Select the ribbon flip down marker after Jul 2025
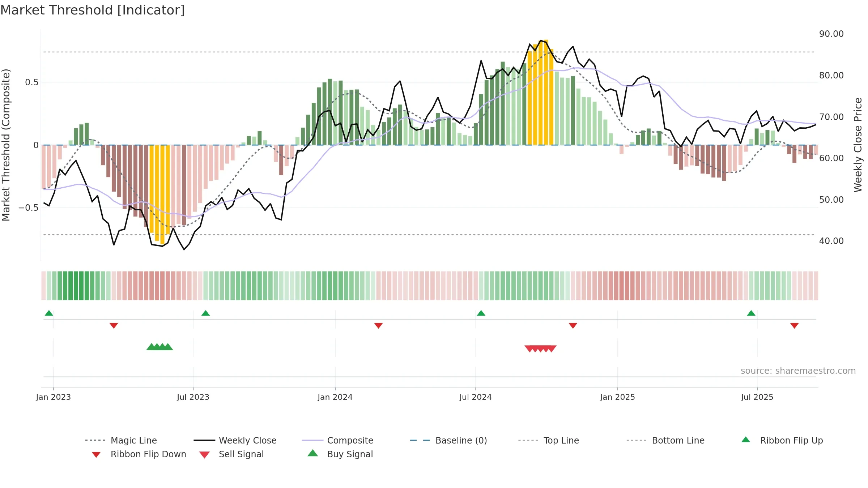This screenshot has height=488, width=868. point(795,326)
